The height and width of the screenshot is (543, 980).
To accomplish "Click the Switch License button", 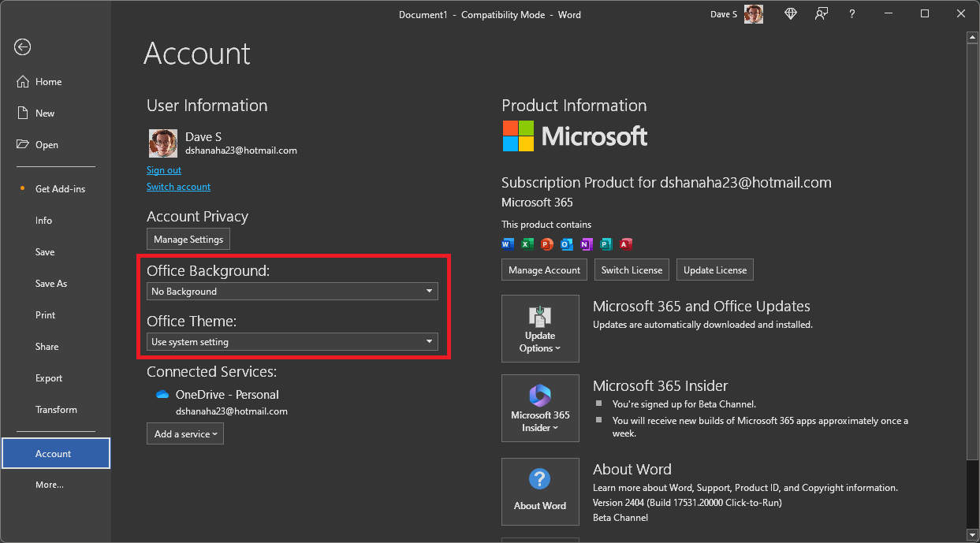I will pyautogui.click(x=632, y=270).
